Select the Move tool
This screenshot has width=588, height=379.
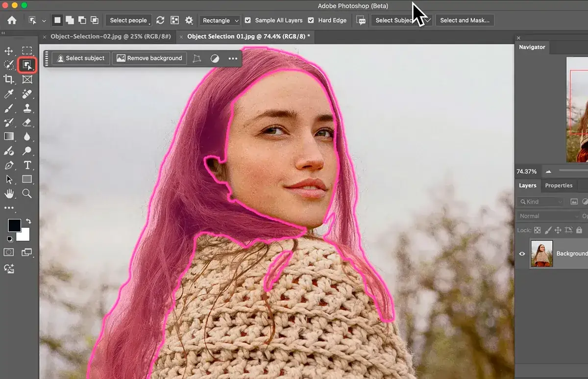click(x=9, y=51)
